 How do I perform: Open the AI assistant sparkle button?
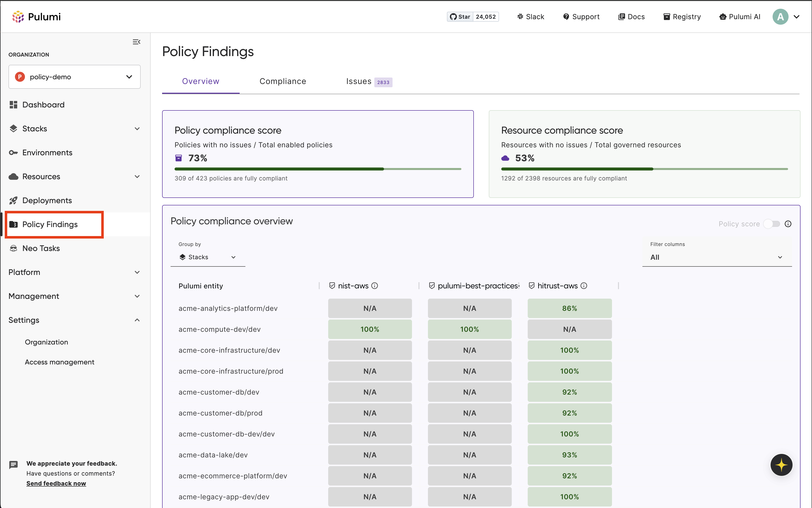pos(781,465)
